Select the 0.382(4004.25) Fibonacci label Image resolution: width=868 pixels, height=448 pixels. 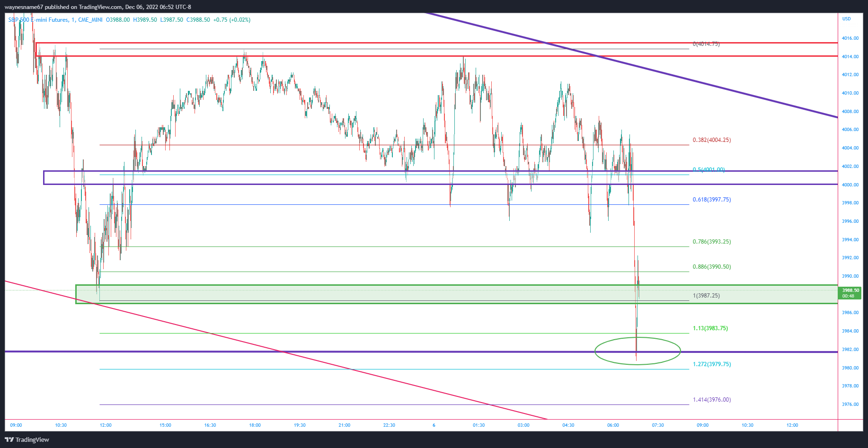pyautogui.click(x=711, y=140)
